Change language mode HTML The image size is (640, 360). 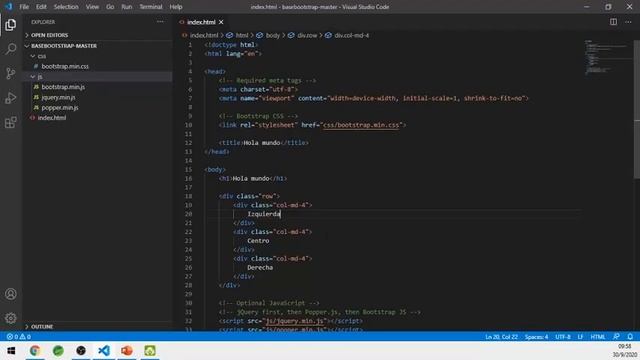point(598,337)
